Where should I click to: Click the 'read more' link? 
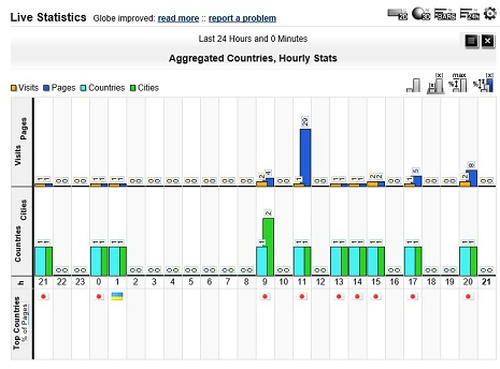[x=178, y=18]
